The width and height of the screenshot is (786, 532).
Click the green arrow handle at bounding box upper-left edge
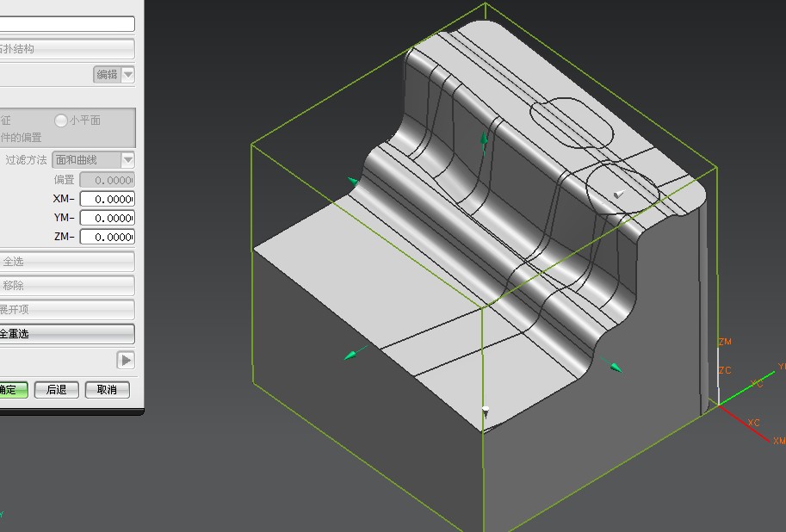(x=353, y=181)
